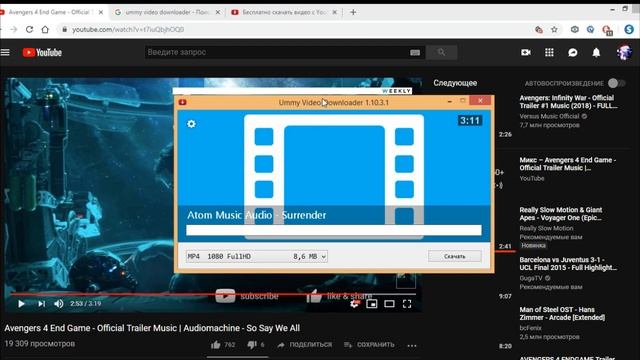The width and height of the screenshot is (640, 360).
Task: Open the on-screen keyboard icon in search
Action: (415, 52)
